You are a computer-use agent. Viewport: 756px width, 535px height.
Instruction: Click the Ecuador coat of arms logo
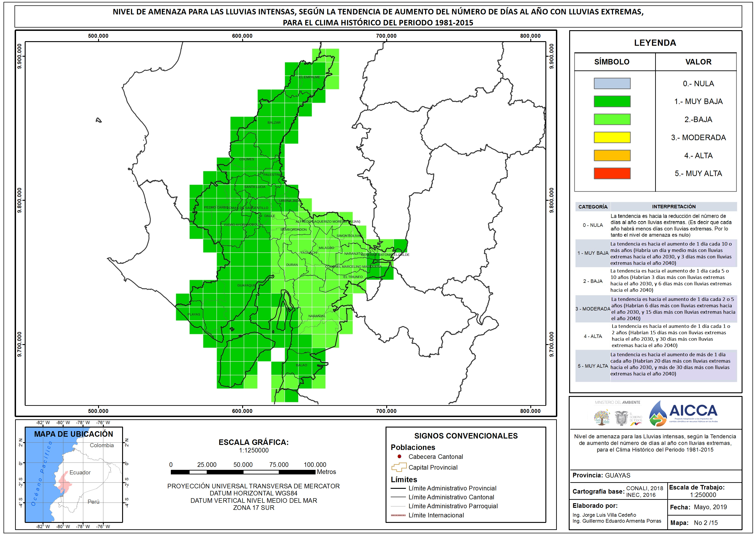(621, 418)
